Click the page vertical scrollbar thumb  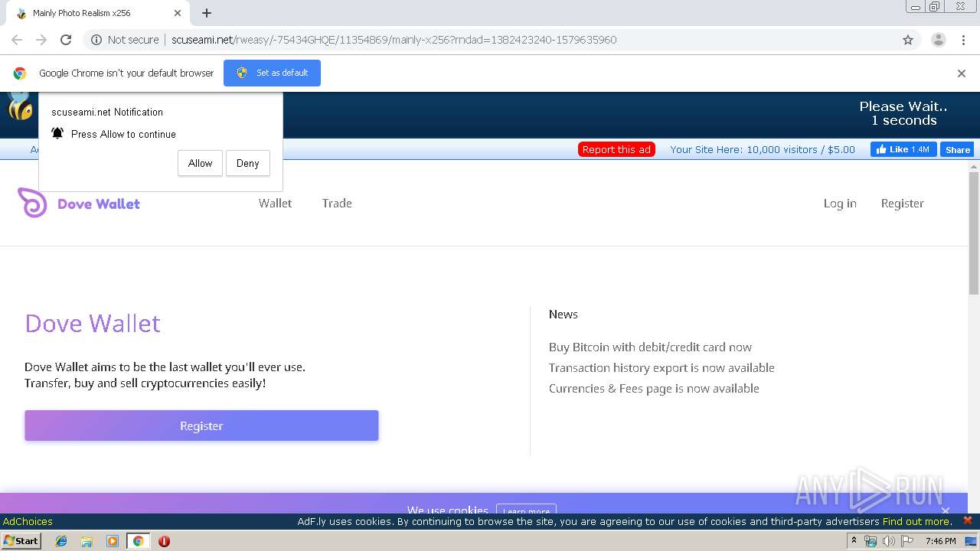point(974,233)
